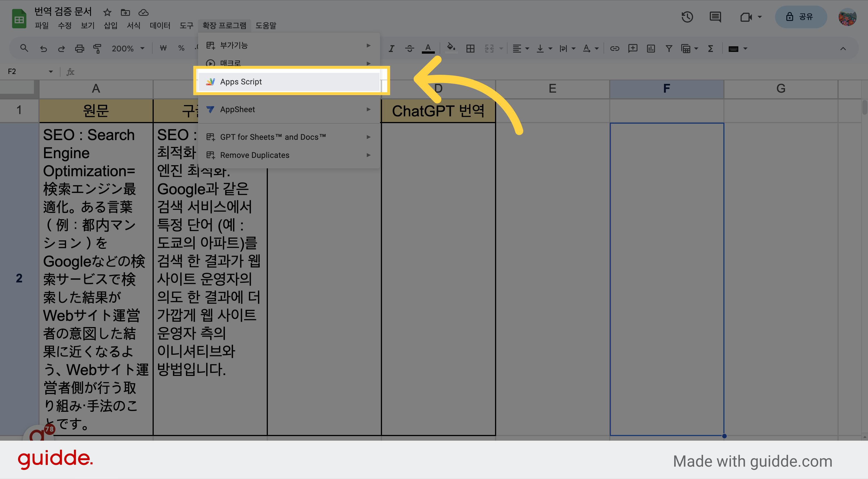Insert a chart
Image resolution: width=868 pixels, height=479 pixels.
tap(651, 49)
